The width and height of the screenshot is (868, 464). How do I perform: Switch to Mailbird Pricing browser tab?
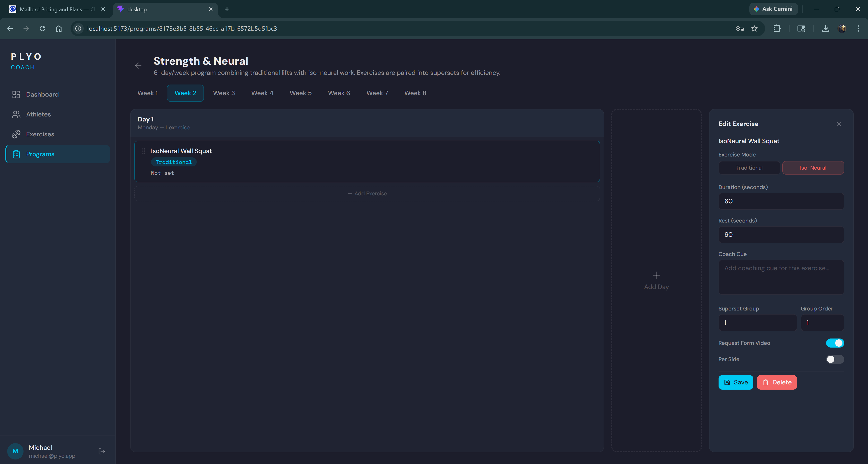(x=57, y=9)
